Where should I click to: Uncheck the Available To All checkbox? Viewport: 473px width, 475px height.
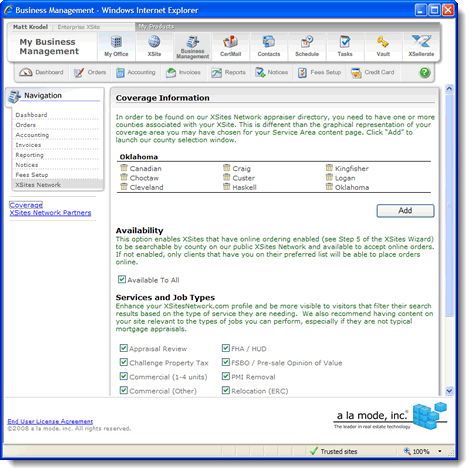tap(122, 279)
